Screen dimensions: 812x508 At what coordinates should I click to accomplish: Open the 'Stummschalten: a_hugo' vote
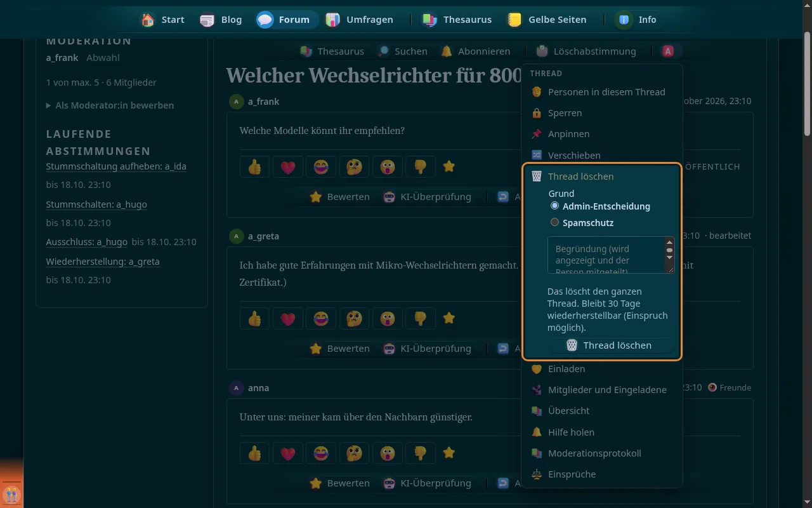click(96, 204)
